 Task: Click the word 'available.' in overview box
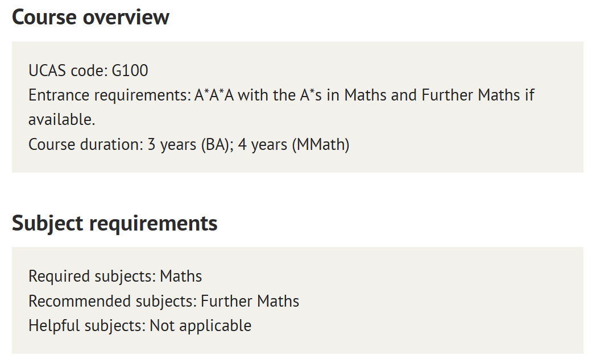click(62, 120)
